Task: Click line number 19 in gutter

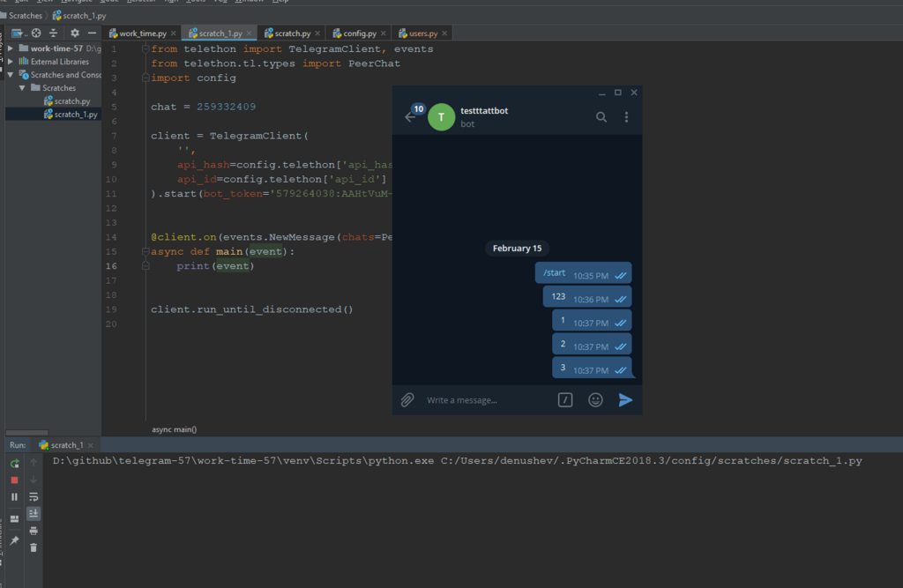Action: [111, 309]
